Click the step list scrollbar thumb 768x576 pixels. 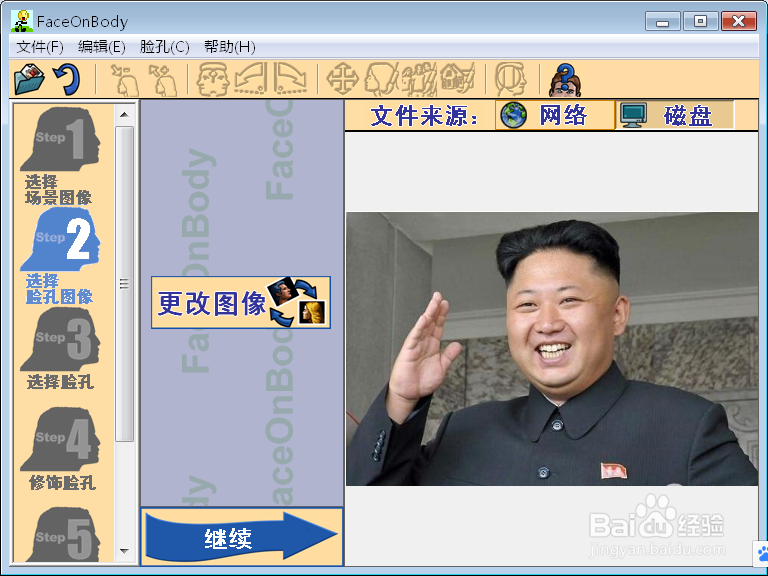click(x=124, y=284)
